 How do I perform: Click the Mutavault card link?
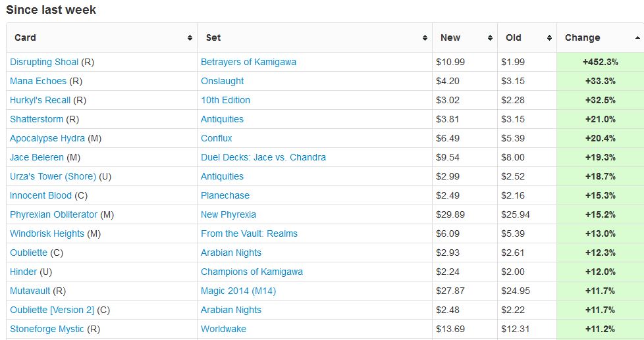tap(30, 291)
